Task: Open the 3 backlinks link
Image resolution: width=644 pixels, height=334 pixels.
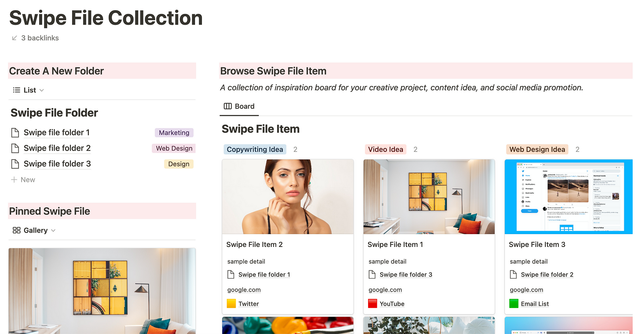Action: (x=40, y=38)
